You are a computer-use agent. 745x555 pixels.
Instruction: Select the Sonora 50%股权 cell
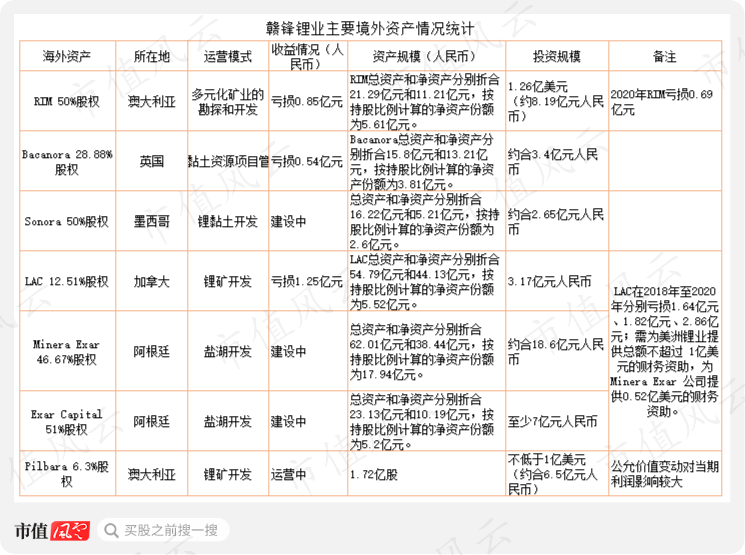pos(67,221)
